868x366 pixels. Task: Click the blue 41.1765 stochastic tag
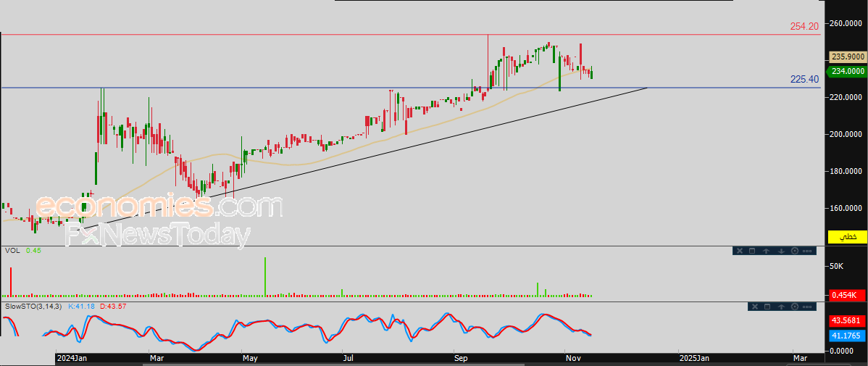(847, 335)
